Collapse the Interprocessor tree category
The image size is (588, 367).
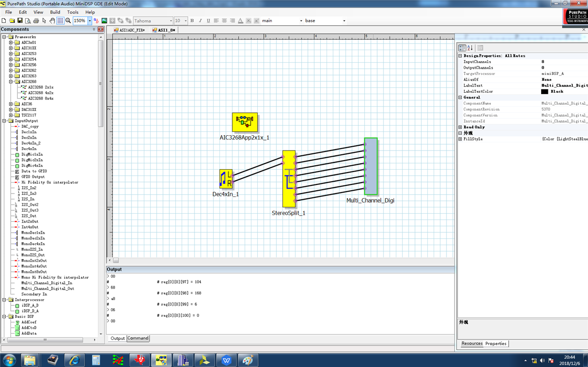coord(4,300)
